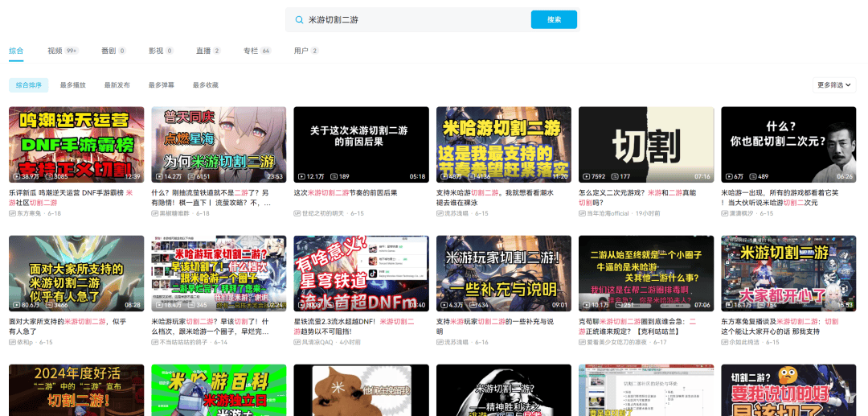Click danmaku icon showing 489

753,177
